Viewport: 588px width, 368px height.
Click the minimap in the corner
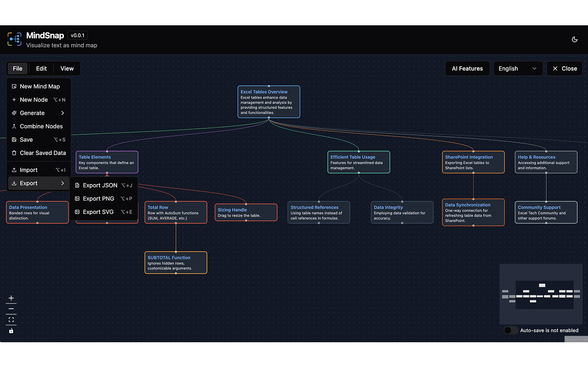pos(541,293)
